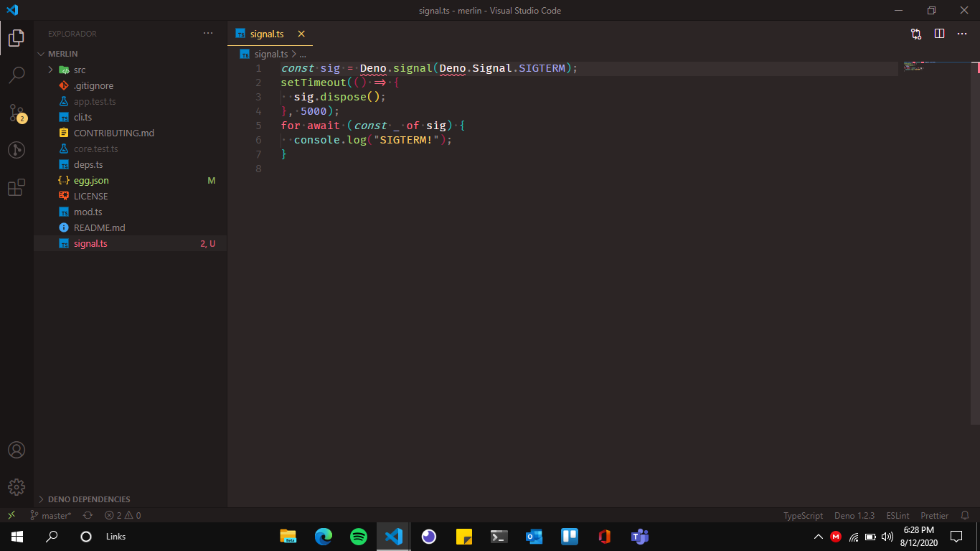Click the Open Changes icon in editor toolbar

pyautogui.click(x=916, y=34)
